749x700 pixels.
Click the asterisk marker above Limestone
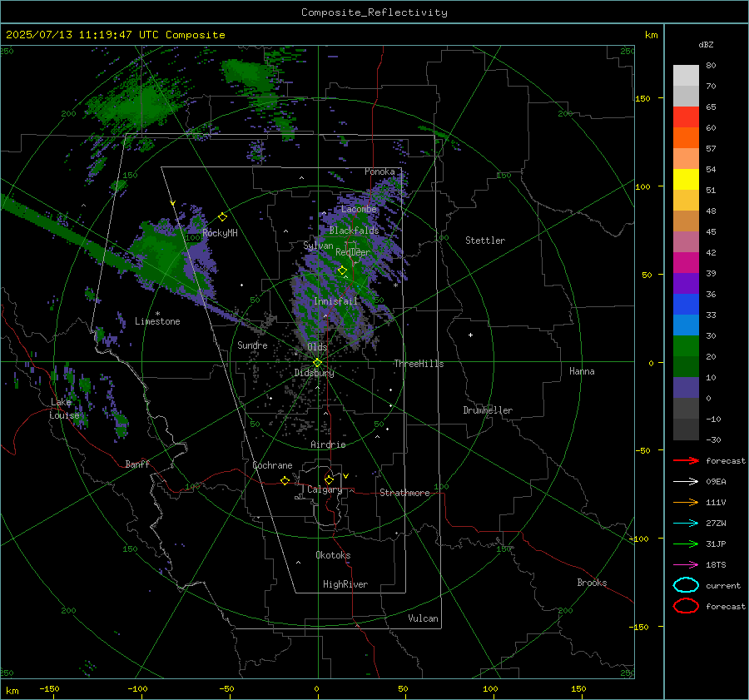pos(157,314)
